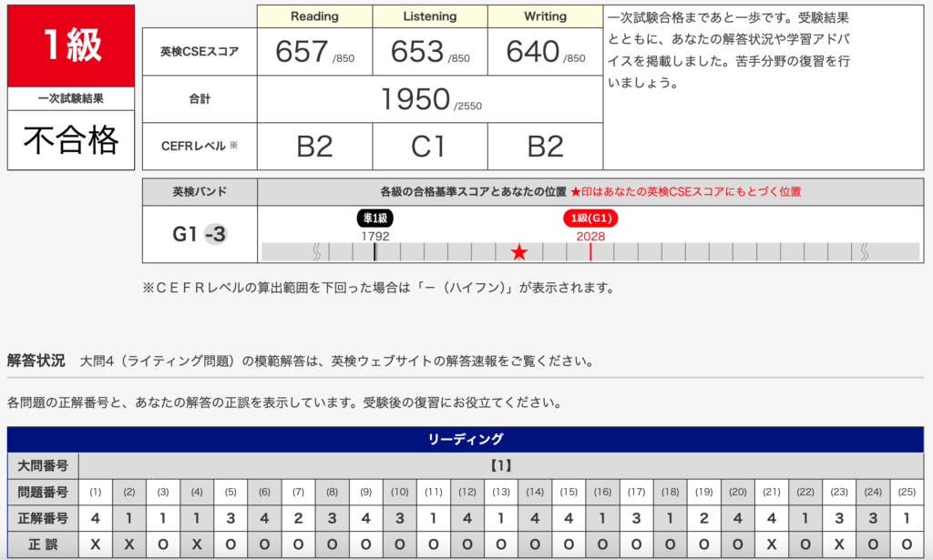Viewport: 933px width, 560px height.
Task: Click the X mark under question (1)
Action: pos(95,545)
